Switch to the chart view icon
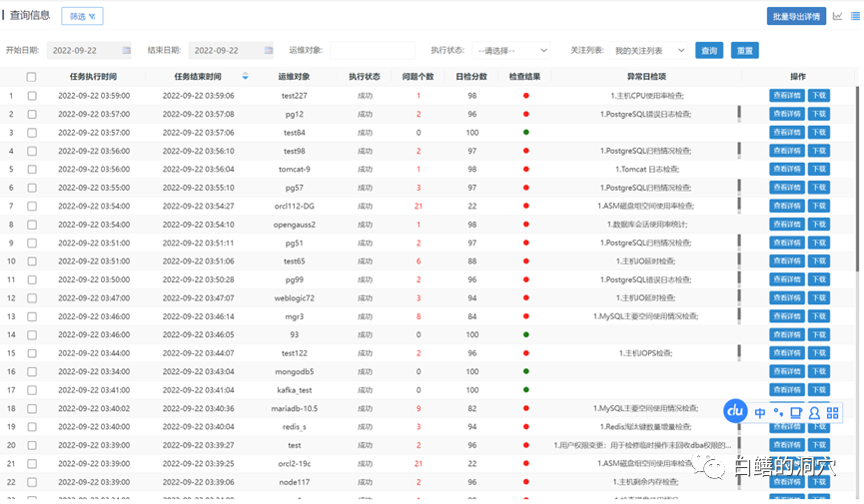Viewport: 864px width, 504px height. [x=837, y=16]
